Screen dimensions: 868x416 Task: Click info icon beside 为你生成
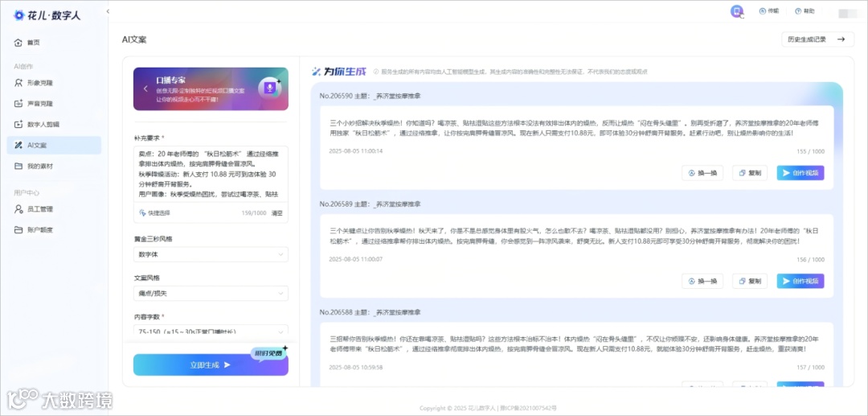pos(376,72)
